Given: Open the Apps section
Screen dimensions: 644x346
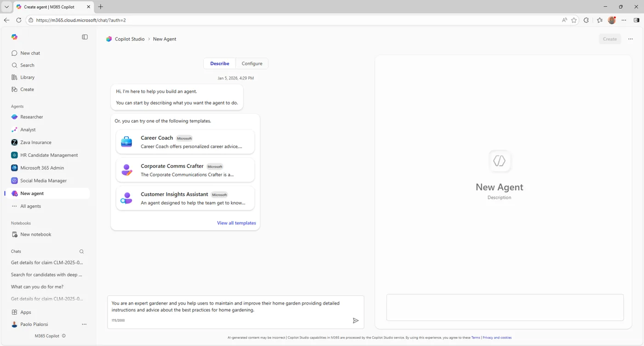Looking at the screenshot, I should tap(25, 312).
